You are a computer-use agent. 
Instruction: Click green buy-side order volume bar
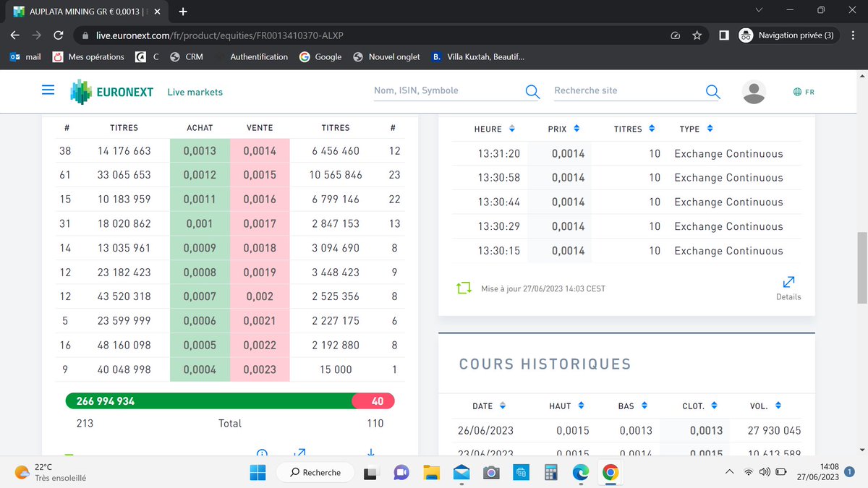209,401
